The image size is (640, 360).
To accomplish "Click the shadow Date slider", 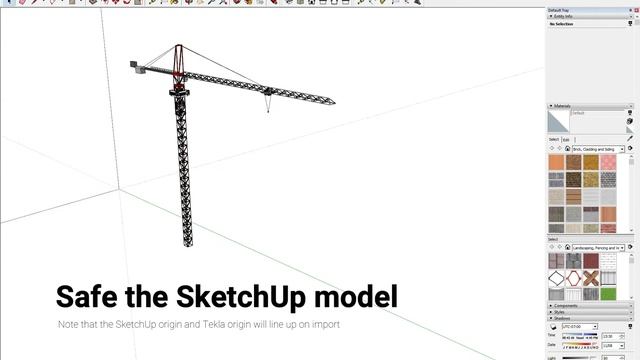I will pos(580,345).
